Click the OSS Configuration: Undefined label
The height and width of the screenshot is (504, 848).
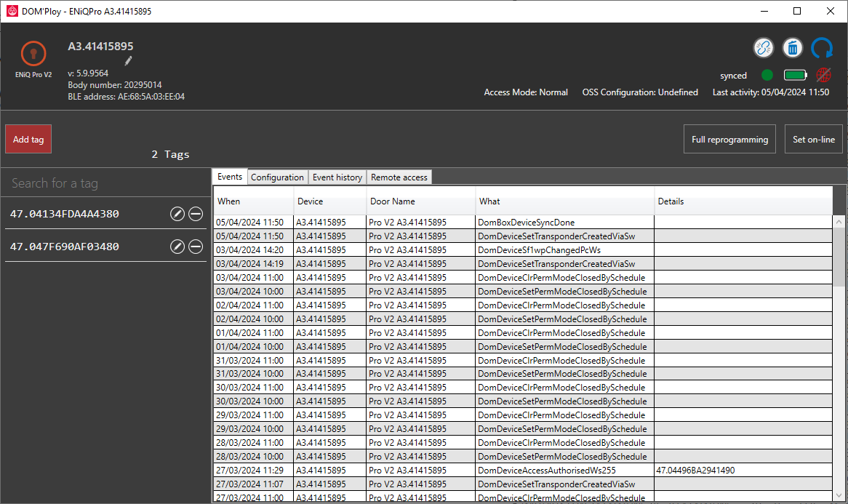(x=640, y=92)
